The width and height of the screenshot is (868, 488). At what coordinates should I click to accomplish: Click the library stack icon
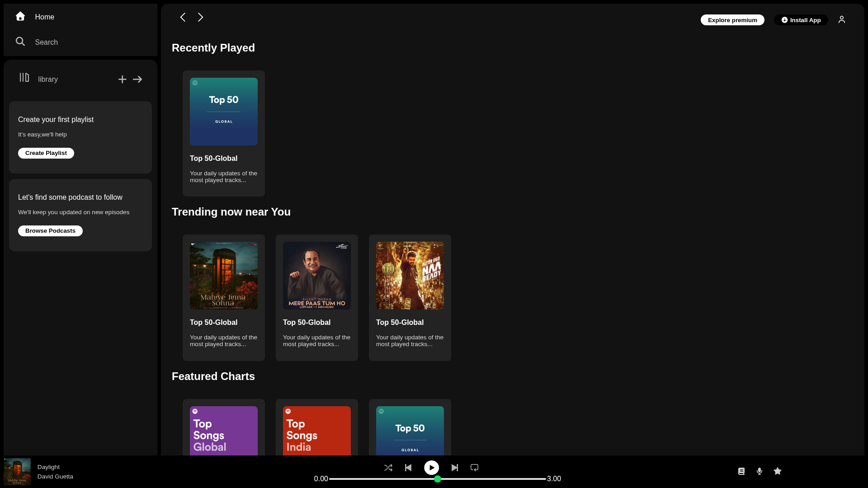click(24, 78)
